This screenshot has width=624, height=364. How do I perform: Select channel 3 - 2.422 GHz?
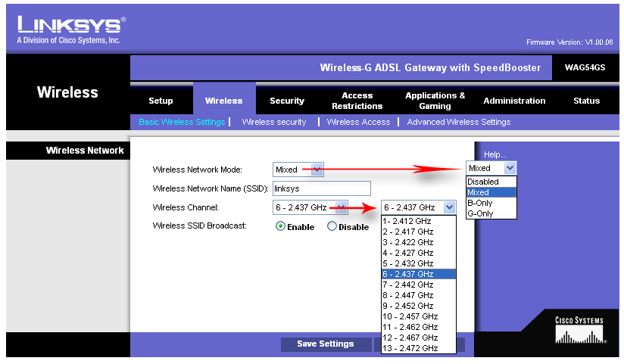418,242
